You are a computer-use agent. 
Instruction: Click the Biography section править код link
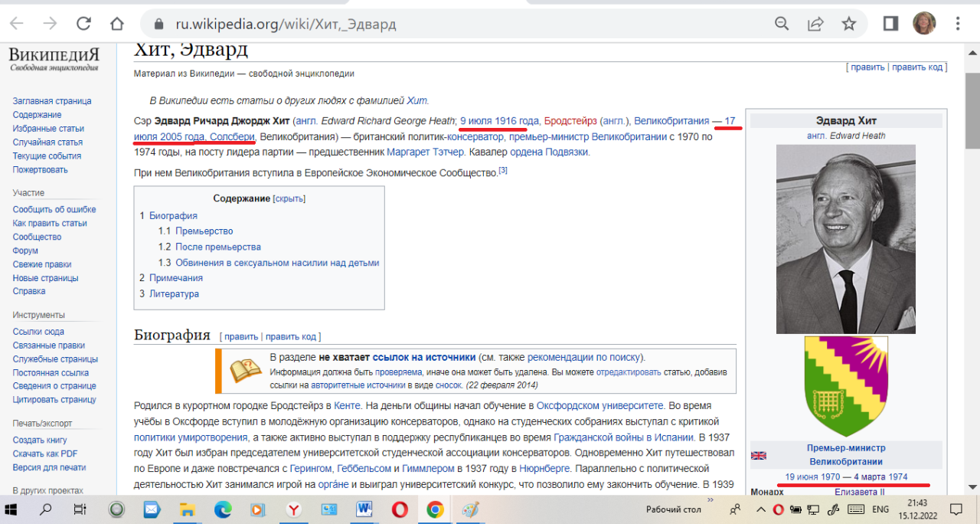point(291,336)
